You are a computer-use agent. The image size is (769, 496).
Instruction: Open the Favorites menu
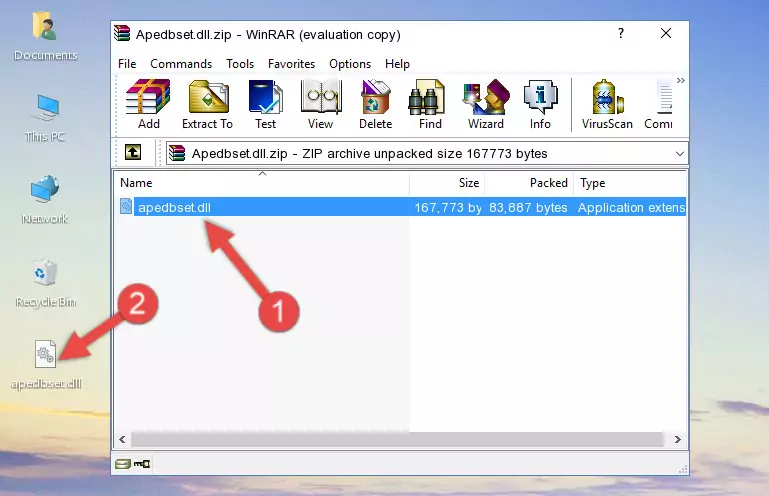point(291,64)
